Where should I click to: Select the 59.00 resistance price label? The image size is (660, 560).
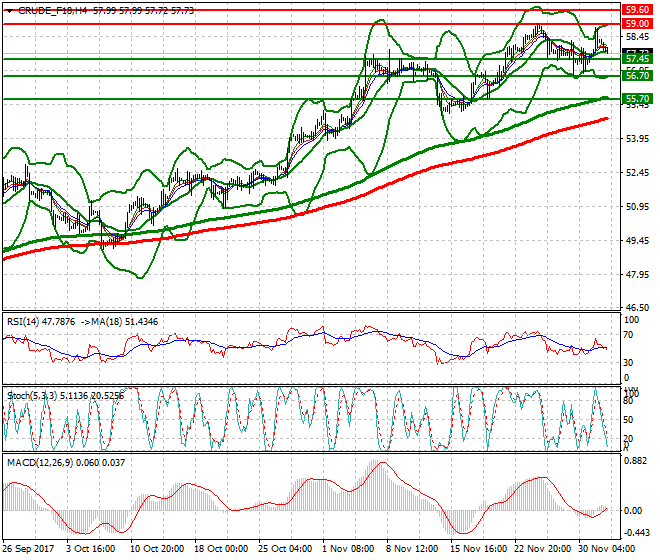[x=637, y=24]
